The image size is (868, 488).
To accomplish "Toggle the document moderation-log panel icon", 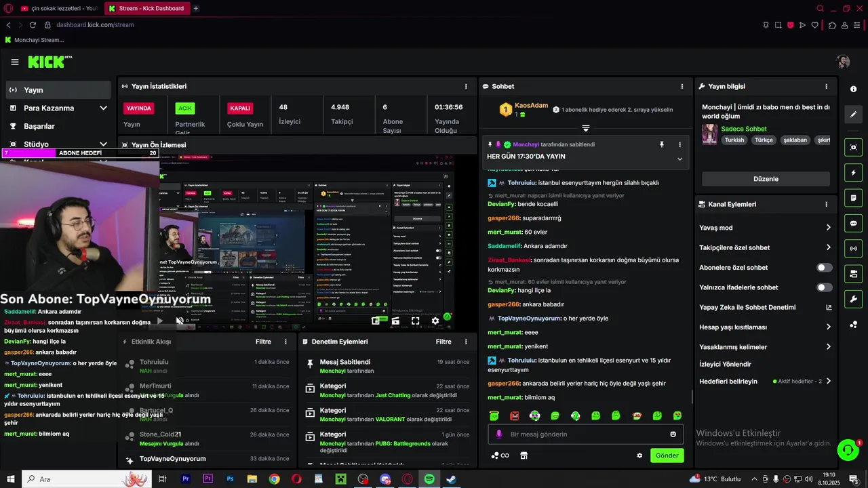I will pos(853,198).
